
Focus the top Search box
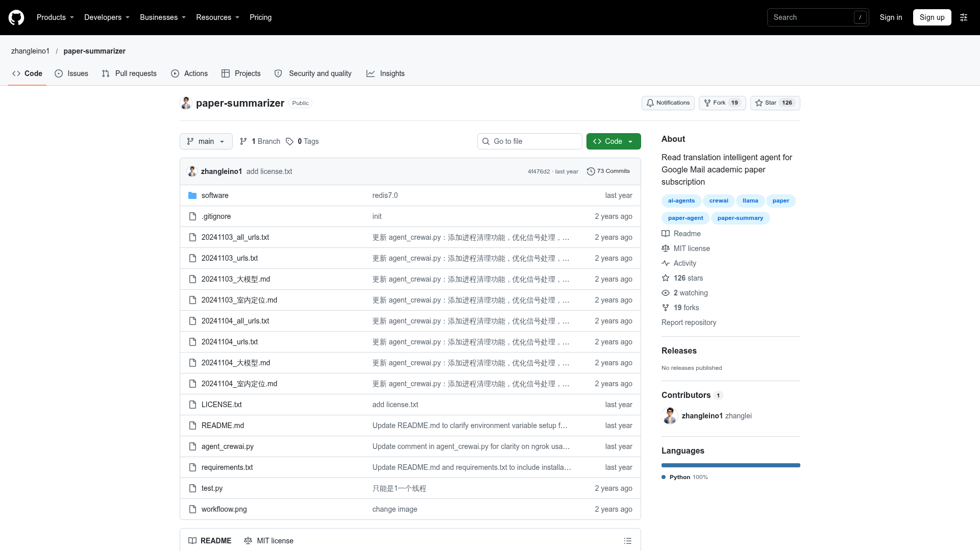coord(818,17)
